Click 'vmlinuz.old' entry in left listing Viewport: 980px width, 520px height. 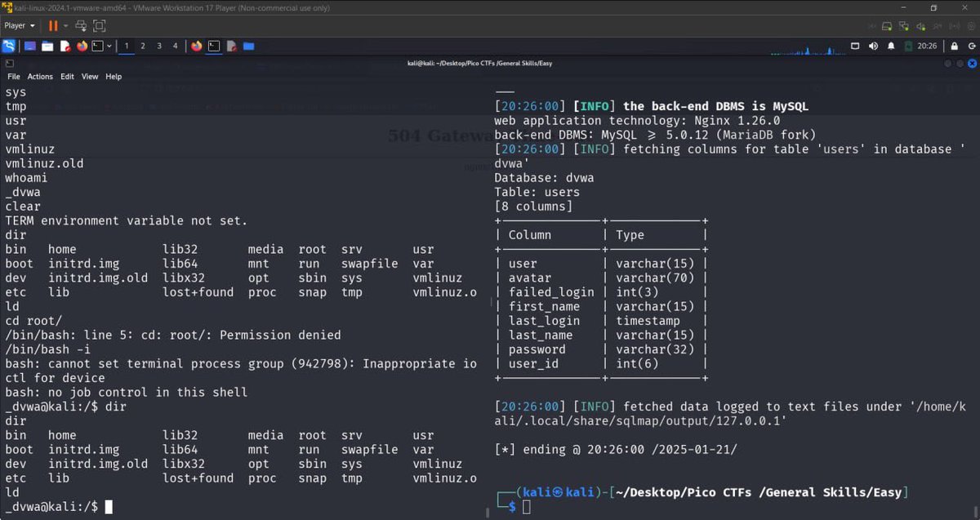44,163
